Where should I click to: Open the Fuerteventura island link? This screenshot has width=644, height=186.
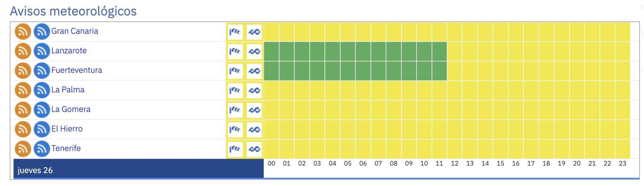77,70
